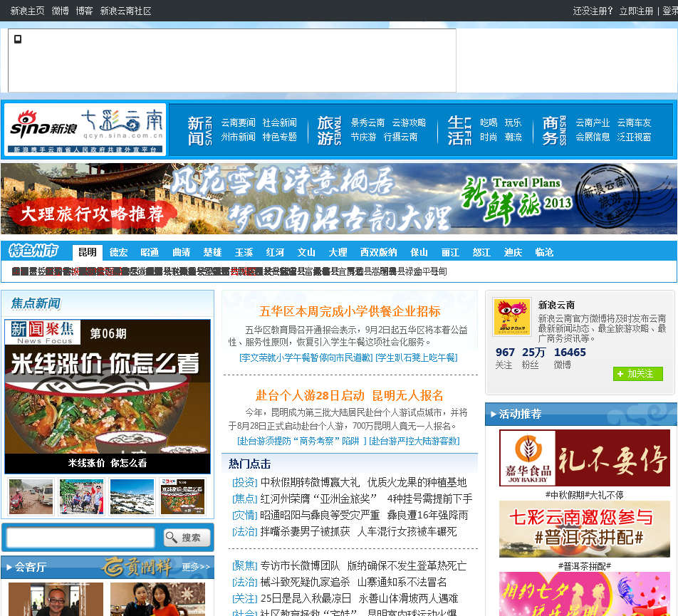Open 昭通昭阳与彝良等受灾严重 link
The height and width of the screenshot is (616, 678).
(320, 516)
